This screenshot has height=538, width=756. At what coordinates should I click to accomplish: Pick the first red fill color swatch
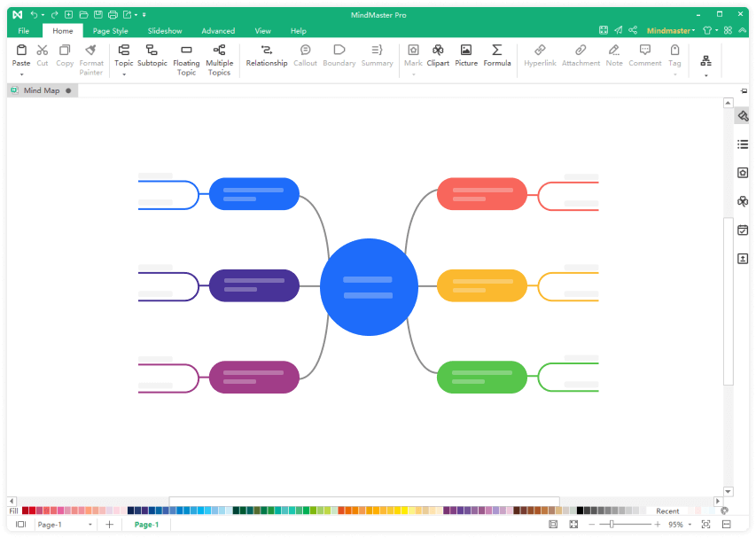pos(25,511)
